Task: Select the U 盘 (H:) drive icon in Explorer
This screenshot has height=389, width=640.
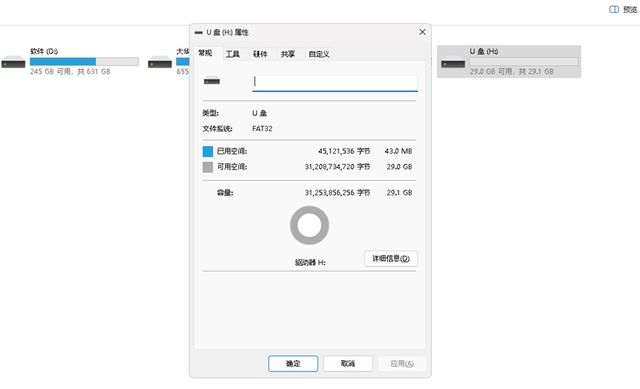Action: (x=453, y=62)
